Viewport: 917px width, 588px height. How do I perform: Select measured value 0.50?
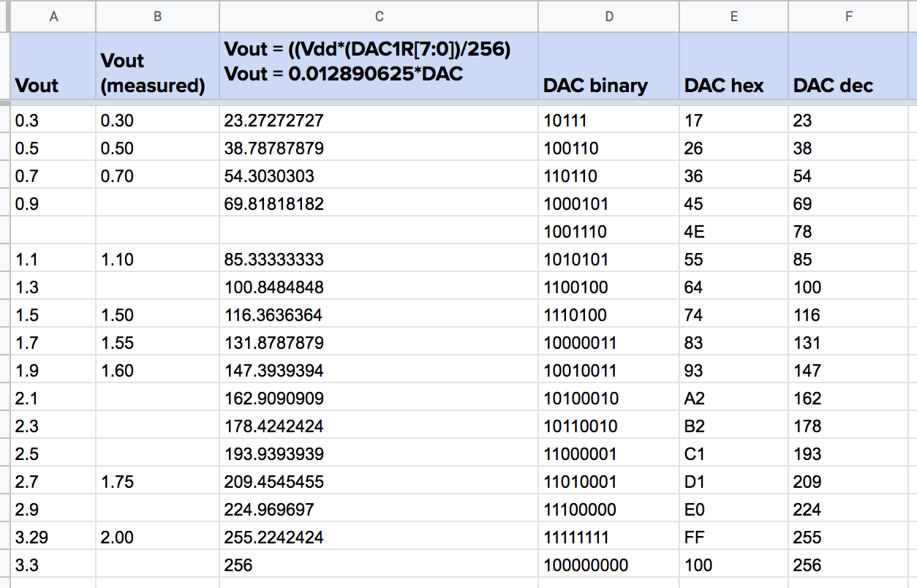tap(157, 148)
